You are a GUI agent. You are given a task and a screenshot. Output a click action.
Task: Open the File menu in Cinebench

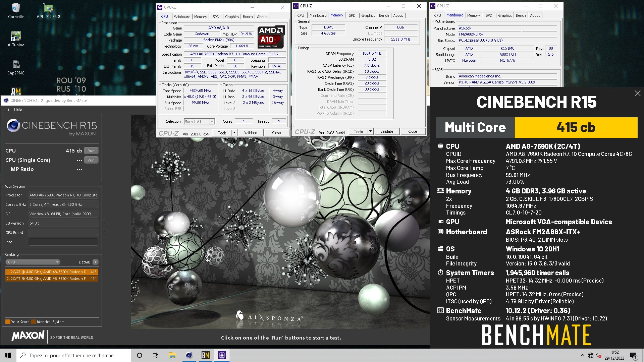[6, 109]
